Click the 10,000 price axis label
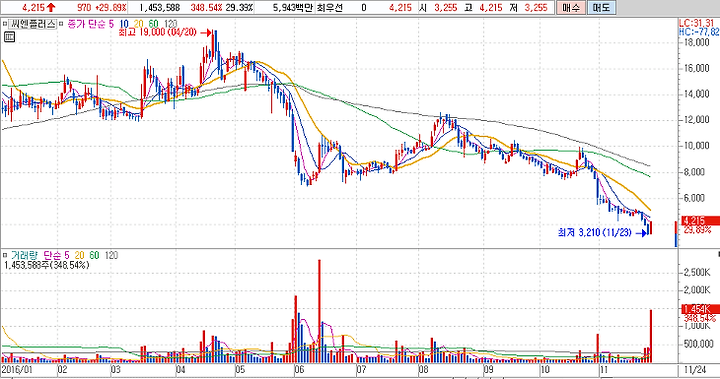Viewport: 720px width, 379px height. click(697, 146)
